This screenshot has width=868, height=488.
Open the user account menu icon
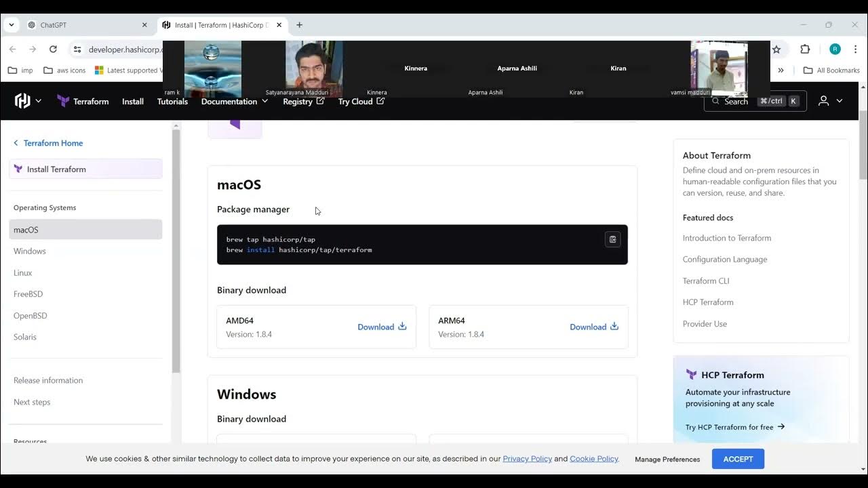point(823,101)
